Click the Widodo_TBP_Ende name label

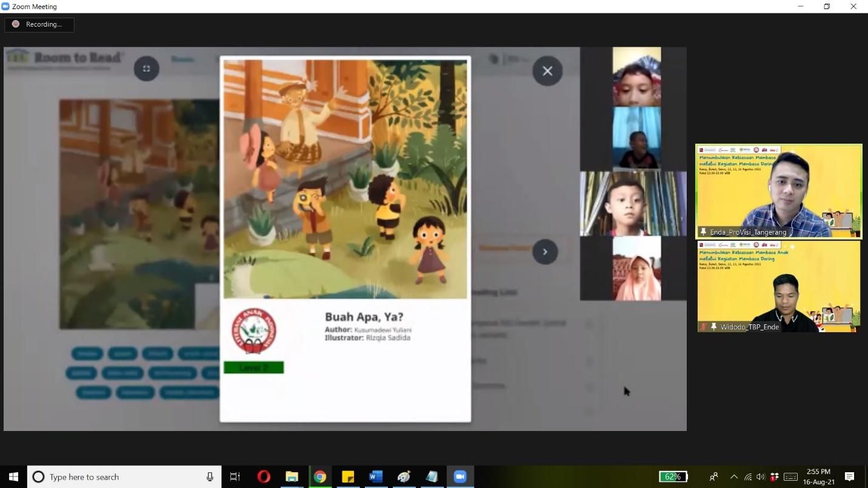coord(750,327)
